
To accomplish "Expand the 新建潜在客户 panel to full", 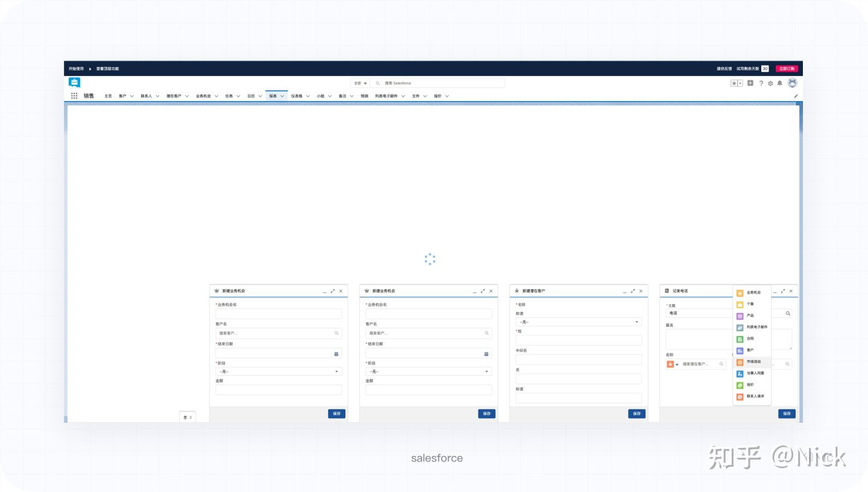I will 633,291.
